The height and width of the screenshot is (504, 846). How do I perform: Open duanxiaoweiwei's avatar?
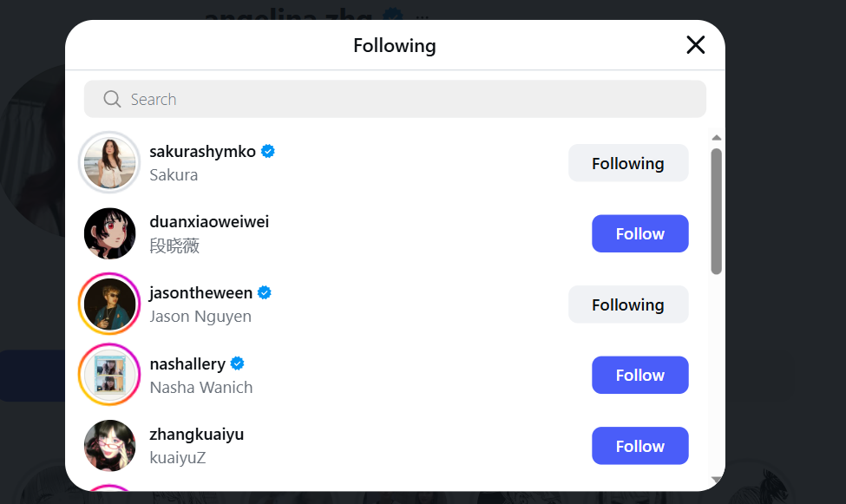(109, 233)
